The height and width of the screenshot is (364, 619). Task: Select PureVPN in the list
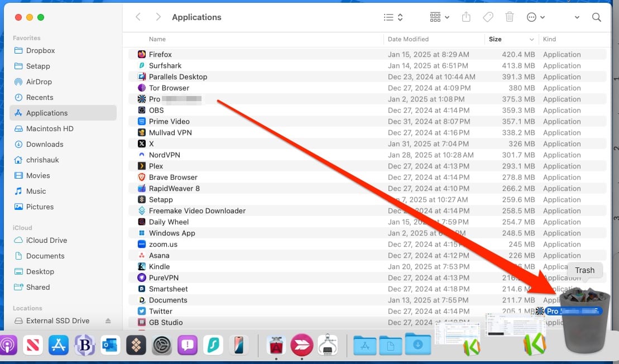tap(367, 277)
